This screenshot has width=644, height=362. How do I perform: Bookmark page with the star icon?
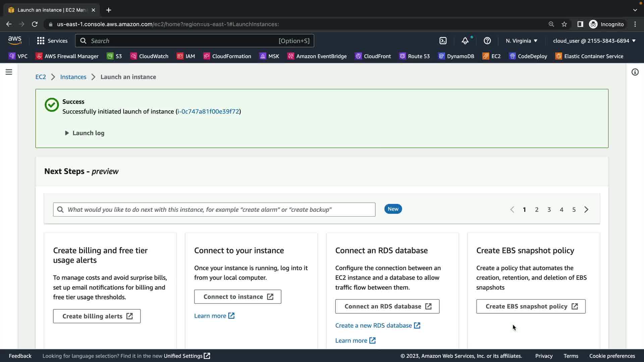(564, 24)
